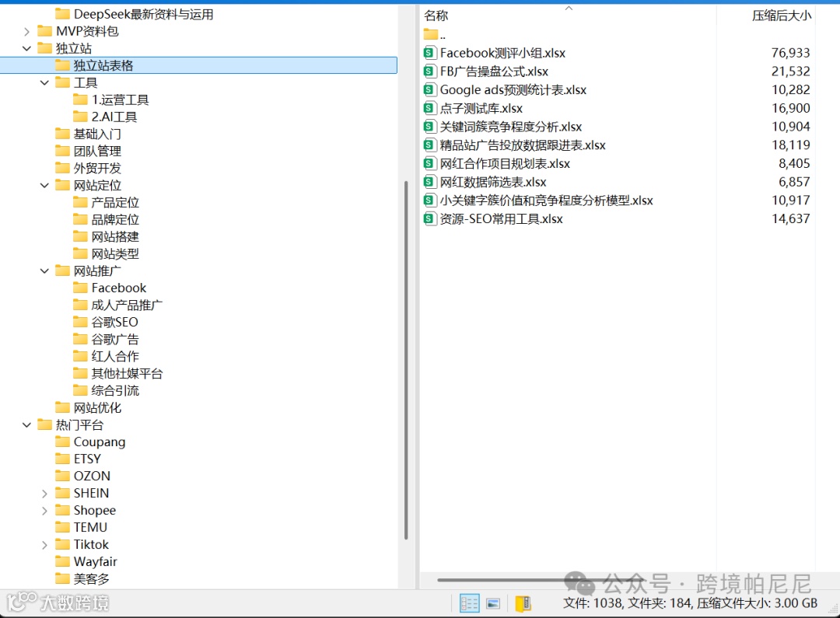Image resolution: width=840 pixels, height=618 pixels.
Task: Click the 6,857 compressed size value
Action: [x=794, y=182]
